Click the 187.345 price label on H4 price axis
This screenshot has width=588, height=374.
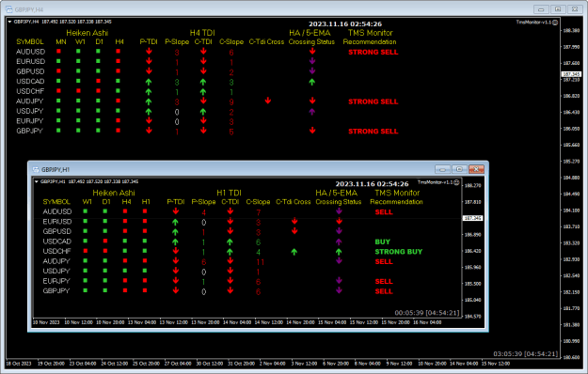point(571,74)
